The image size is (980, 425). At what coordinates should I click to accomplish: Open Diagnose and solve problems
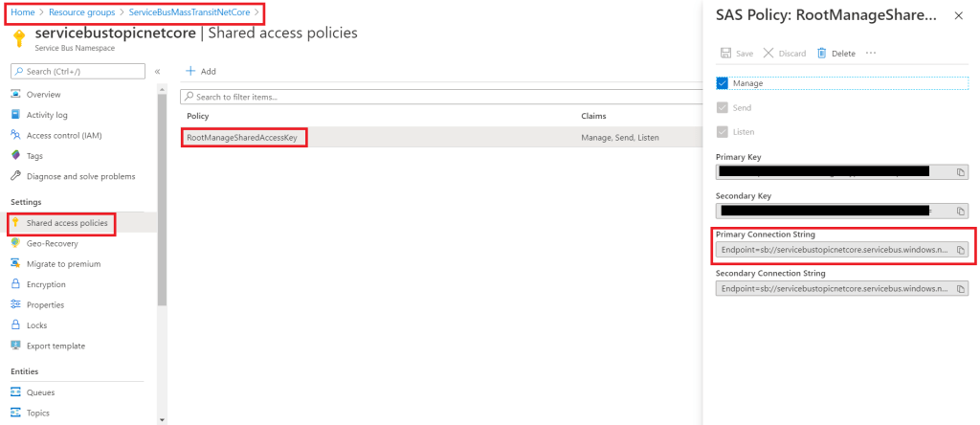[x=80, y=176]
